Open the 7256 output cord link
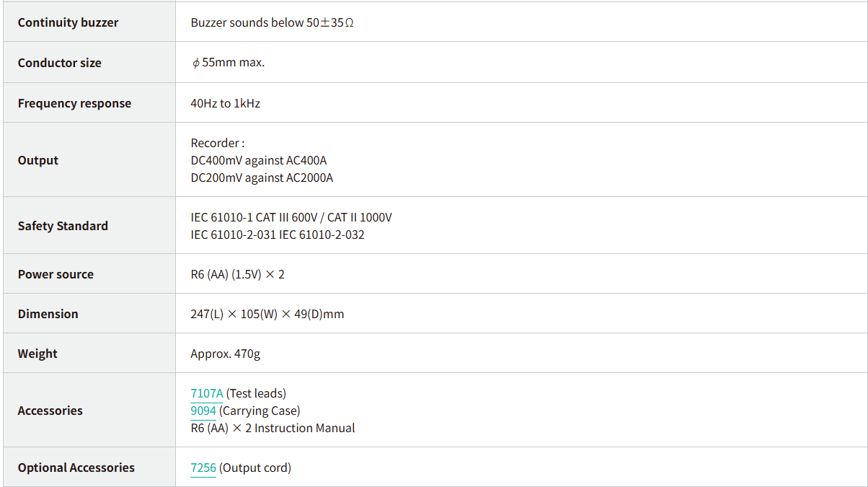The height and width of the screenshot is (487, 868). tap(203, 468)
